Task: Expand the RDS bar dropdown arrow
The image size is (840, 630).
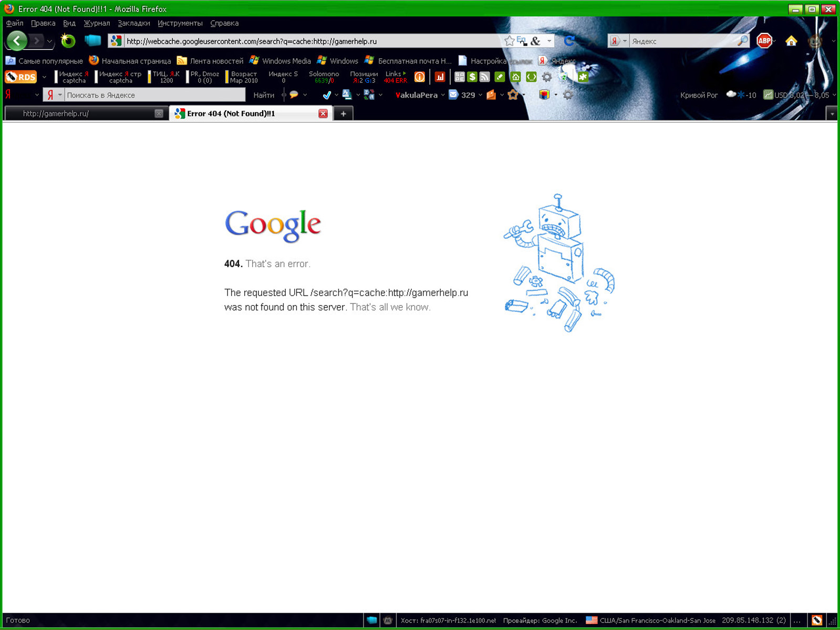Action: [x=44, y=77]
